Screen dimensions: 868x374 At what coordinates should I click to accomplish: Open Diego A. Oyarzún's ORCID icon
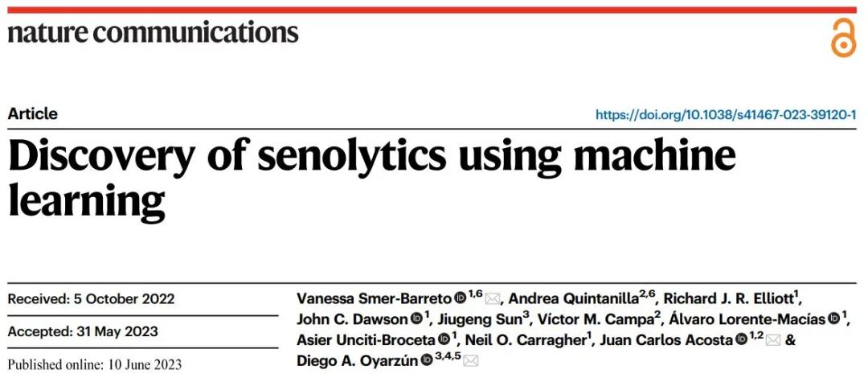coord(426,360)
